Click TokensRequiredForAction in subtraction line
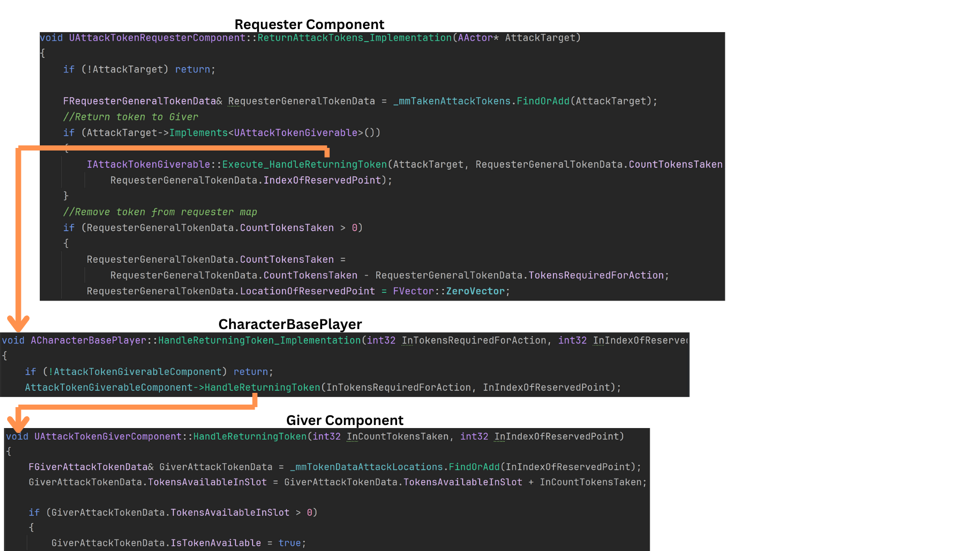Screen dimensions: 980x551 tap(596, 275)
